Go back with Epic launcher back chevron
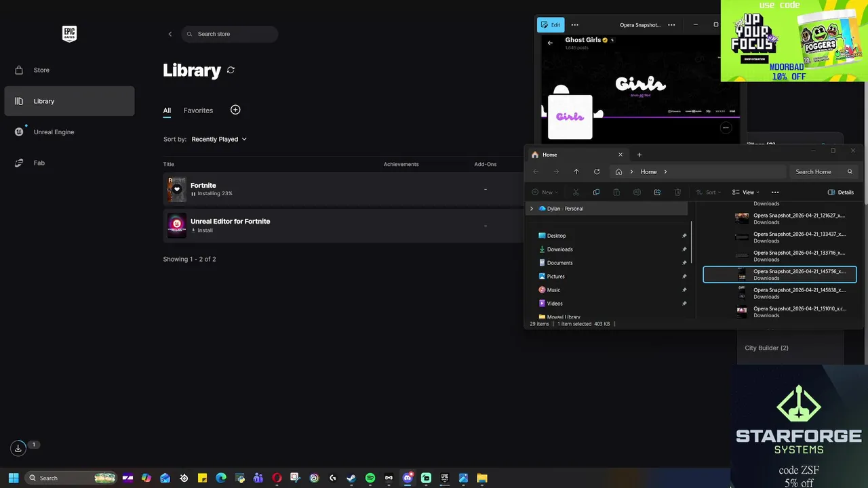 [x=170, y=34]
